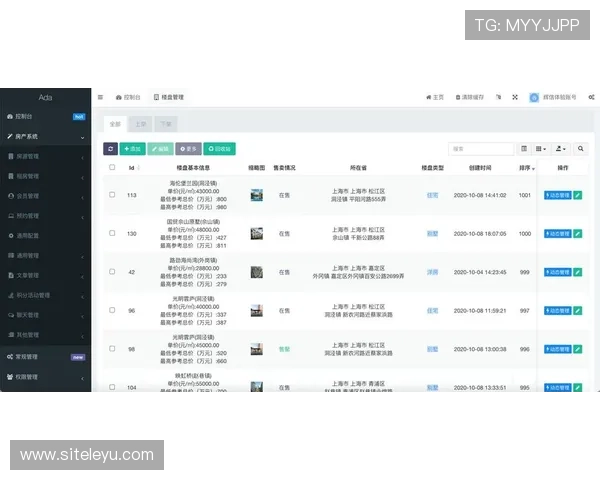Click thumbnail image of row 113
This screenshot has width=600, height=480.
256,195
